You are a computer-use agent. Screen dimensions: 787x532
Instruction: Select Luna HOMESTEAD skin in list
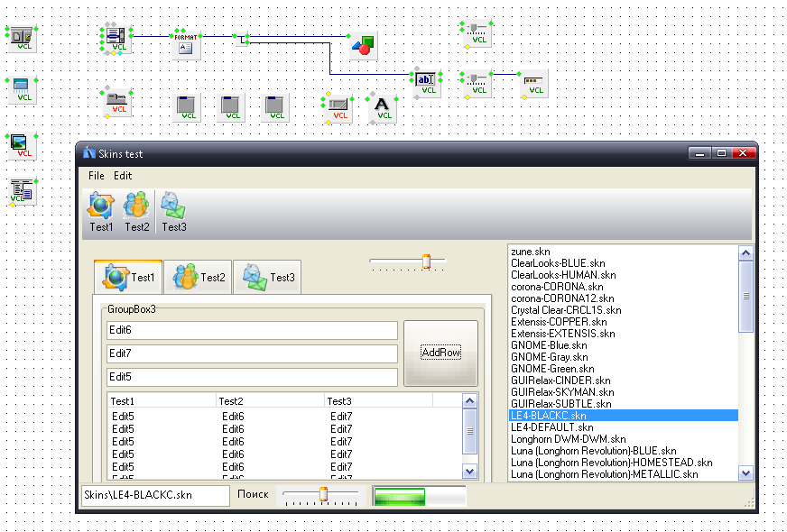point(611,462)
